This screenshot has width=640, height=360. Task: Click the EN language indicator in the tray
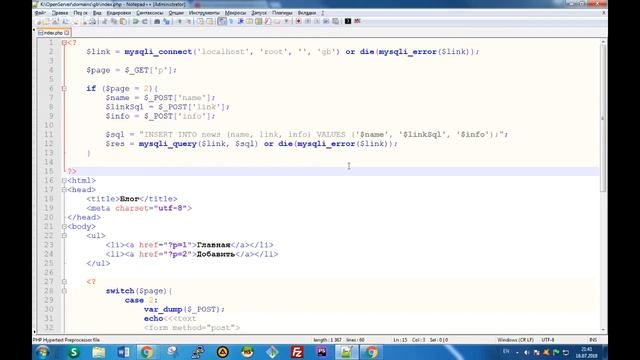[506, 351]
